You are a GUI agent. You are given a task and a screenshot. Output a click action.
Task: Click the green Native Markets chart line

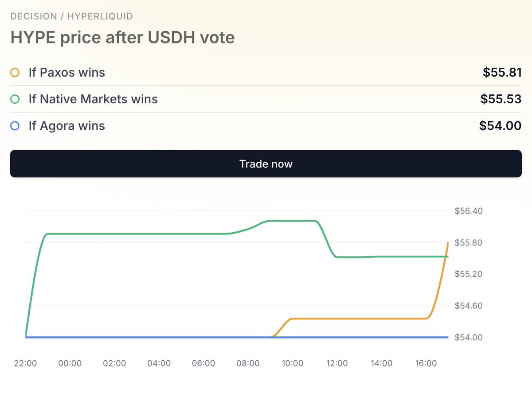click(133, 234)
